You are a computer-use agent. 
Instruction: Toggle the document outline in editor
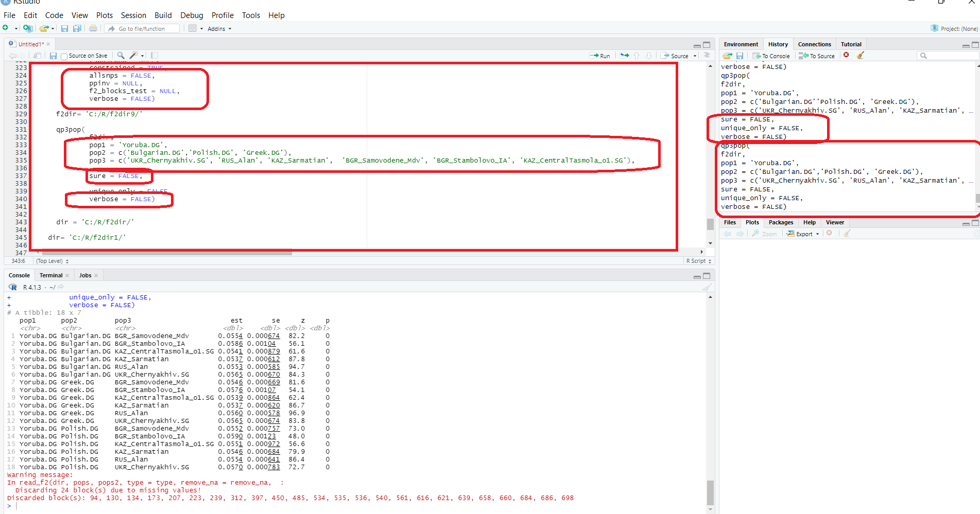click(707, 56)
